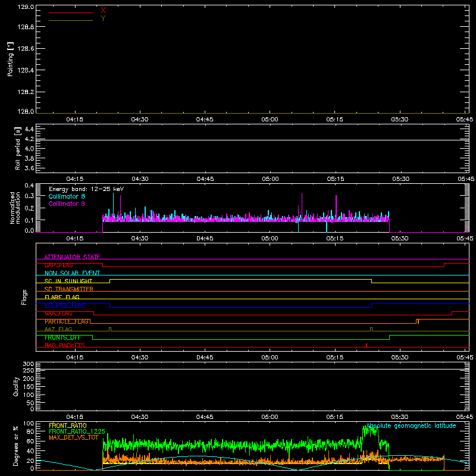
Task: Click the 0.3 tick on modulation axis
Action: 29,196
